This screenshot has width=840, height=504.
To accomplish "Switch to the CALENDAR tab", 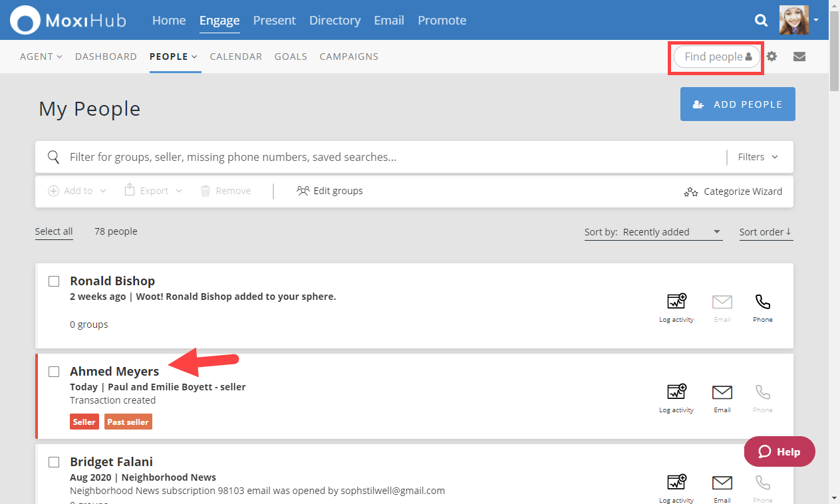I will (x=236, y=57).
